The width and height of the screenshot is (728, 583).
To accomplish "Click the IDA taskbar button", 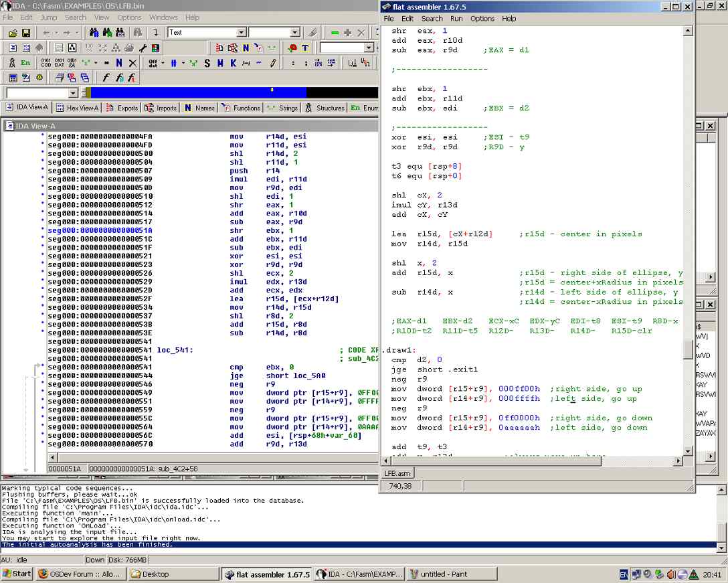I will (360, 574).
